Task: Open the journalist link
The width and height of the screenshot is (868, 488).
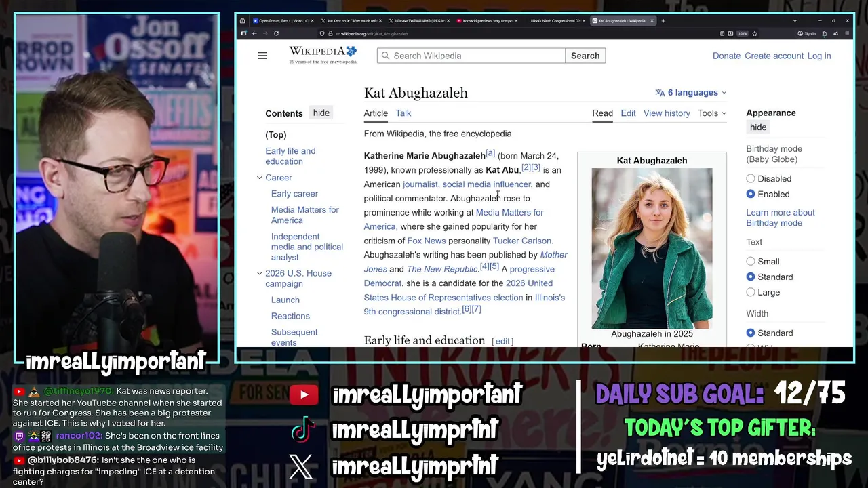Action: (420, 184)
